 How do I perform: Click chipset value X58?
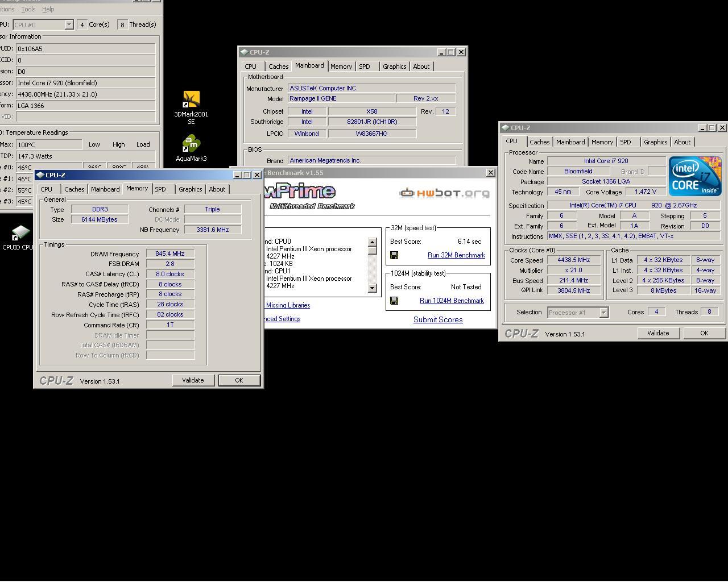pos(372,111)
